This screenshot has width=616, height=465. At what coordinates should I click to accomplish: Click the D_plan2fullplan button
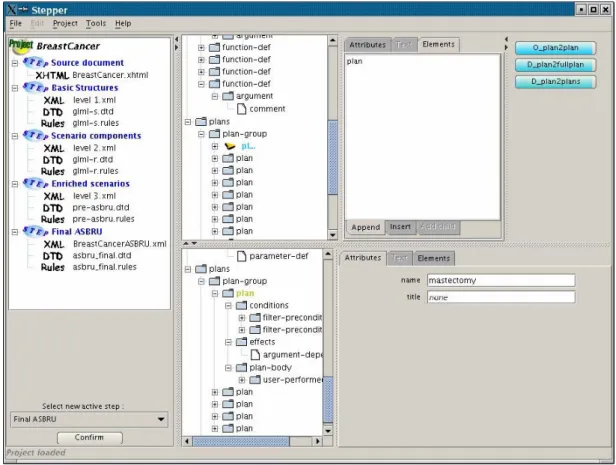click(556, 65)
